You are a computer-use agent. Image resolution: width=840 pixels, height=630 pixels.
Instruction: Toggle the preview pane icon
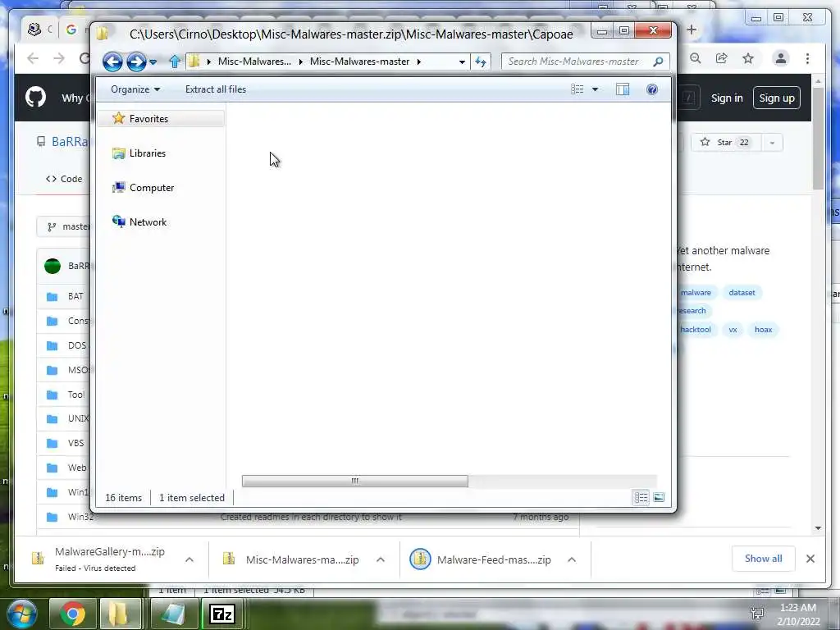point(623,89)
